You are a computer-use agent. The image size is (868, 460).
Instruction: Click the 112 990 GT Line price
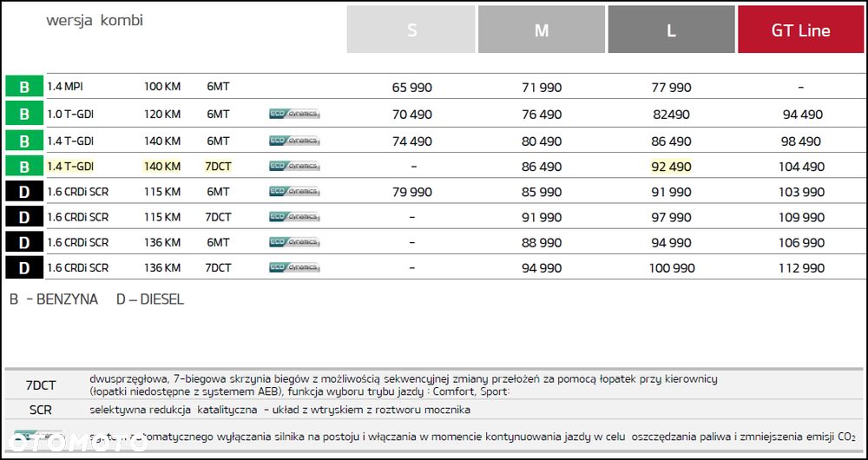[x=800, y=268]
